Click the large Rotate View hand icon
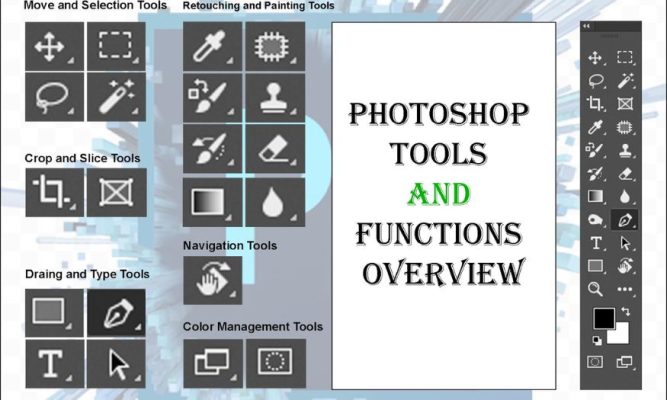Screen dimensions: 667x400 (x=212, y=280)
